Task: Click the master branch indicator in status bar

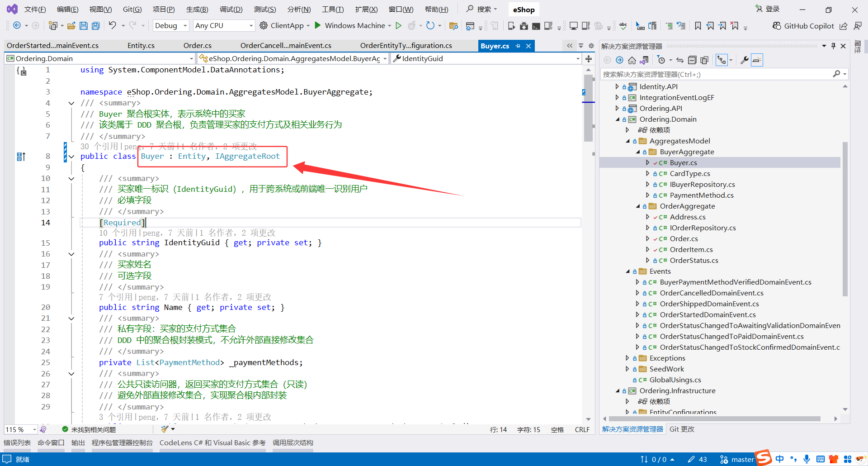Action: (x=737, y=459)
